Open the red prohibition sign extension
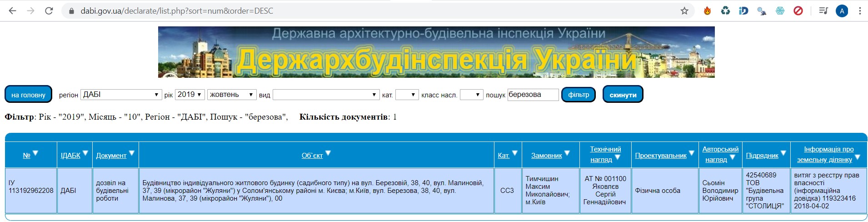Image resolution: width=868 pixels, height=222 pixels. pyautogui.click(x=798, y=11)
